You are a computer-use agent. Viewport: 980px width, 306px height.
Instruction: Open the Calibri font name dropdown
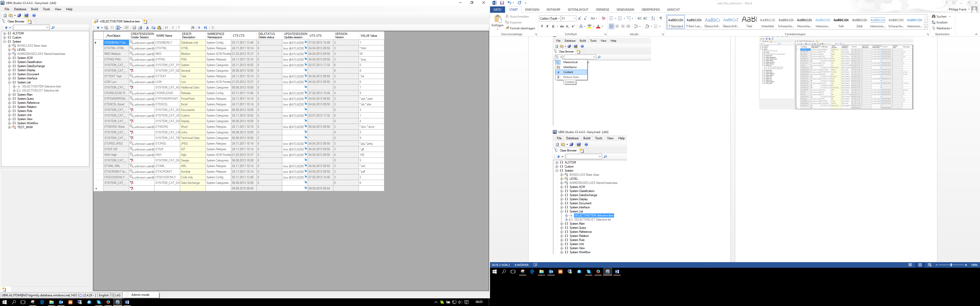(x=559, y=19)
